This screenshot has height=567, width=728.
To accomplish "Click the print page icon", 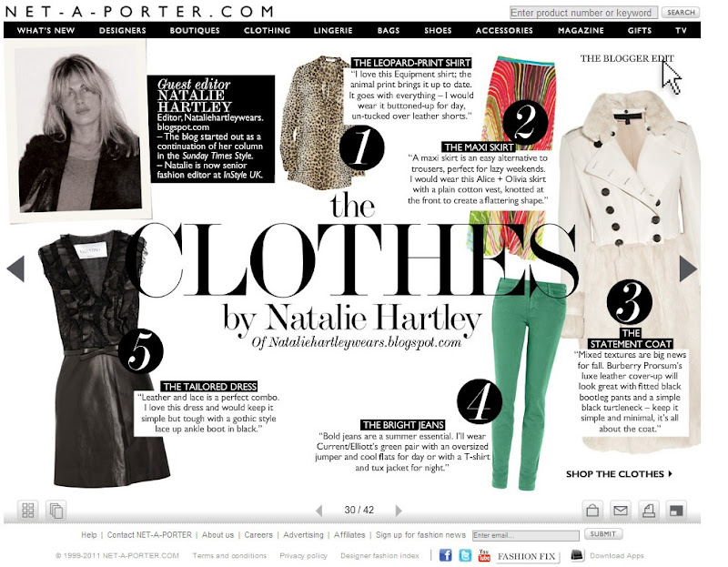I will tap(649, 510).
